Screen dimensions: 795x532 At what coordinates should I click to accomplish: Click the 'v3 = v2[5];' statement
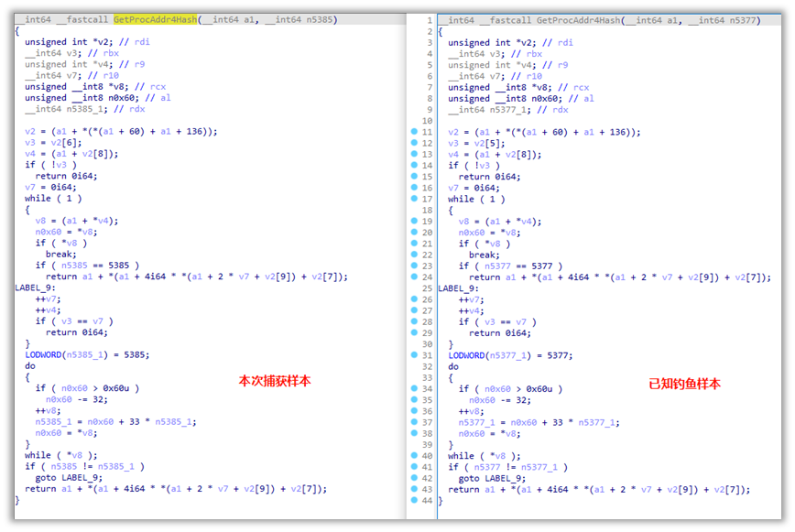click(x=476, y=144)
